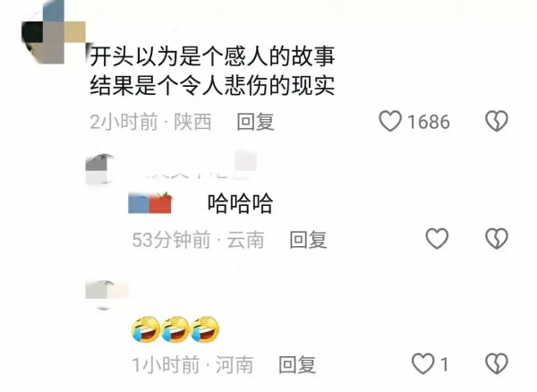Tap the 2小时前 · 陕西 timestamp
The height and width of the screenshot is (392, 537).
150,122
